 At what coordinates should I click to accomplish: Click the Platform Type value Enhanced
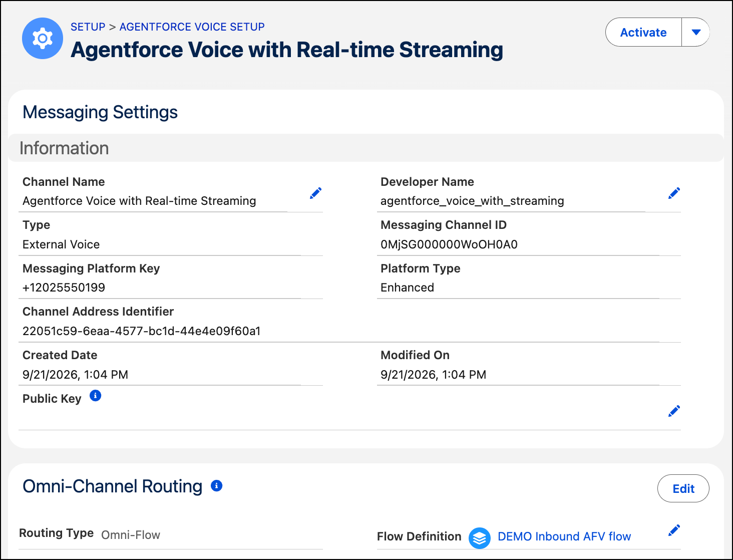pos(407,288)
